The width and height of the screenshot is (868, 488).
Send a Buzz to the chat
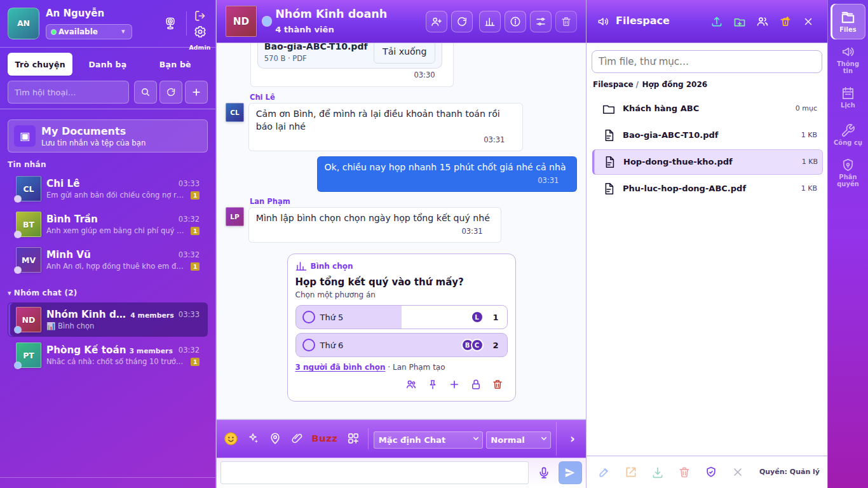[x=324, y=438]
